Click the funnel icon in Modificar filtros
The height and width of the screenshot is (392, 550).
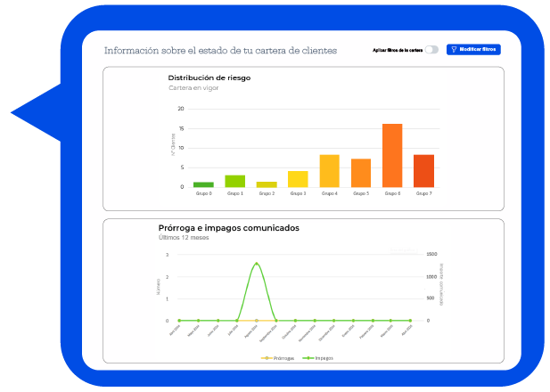pyautogui.click(x=454, y=50)
